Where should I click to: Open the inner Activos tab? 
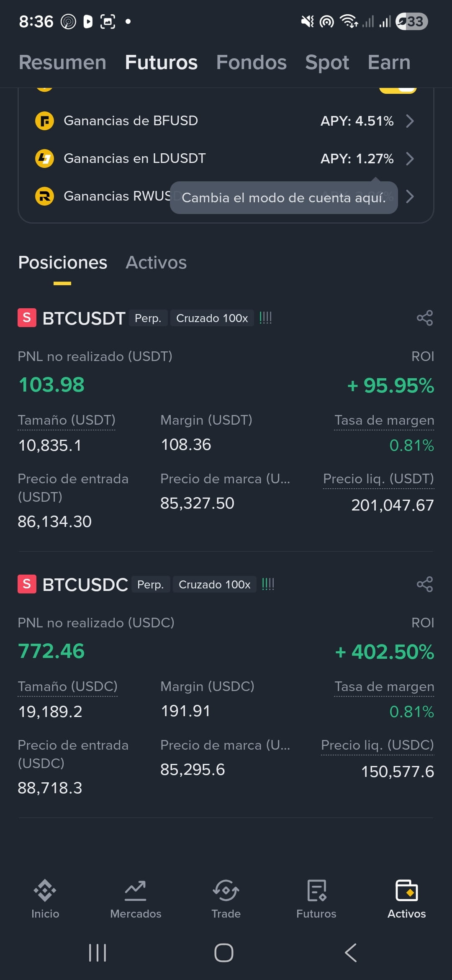pyautogui.click(x=156, y=263)
